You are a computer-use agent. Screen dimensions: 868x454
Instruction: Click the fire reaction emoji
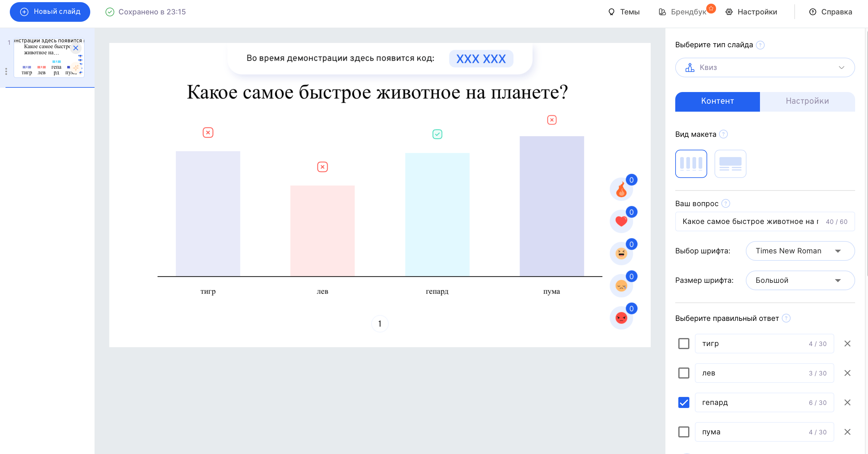(x=621, y=190)
